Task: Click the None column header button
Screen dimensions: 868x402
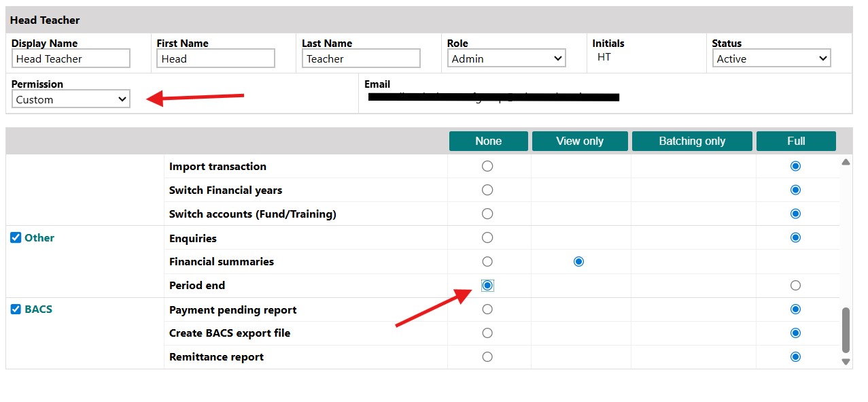Action: click(488, 141)
